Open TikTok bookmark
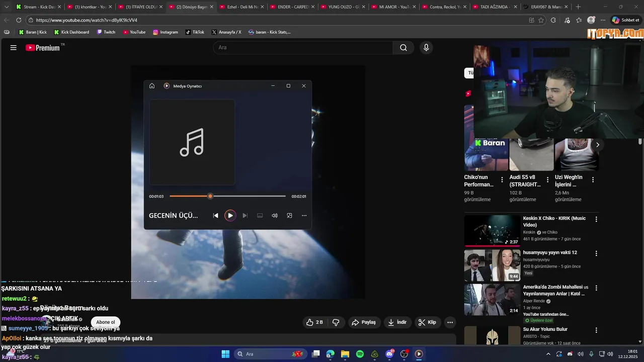Screen dimensions: 644x362 [x=195, y=32]
